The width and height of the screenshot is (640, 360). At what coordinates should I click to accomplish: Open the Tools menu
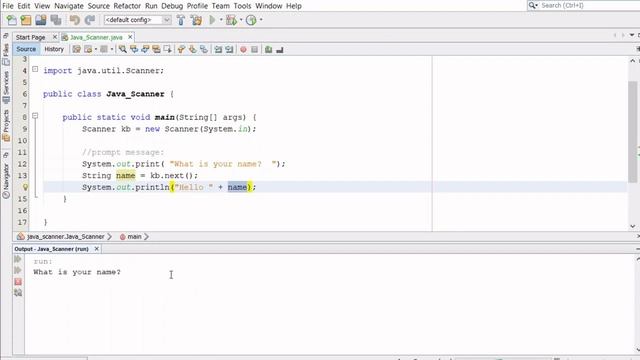click(242, 6)
